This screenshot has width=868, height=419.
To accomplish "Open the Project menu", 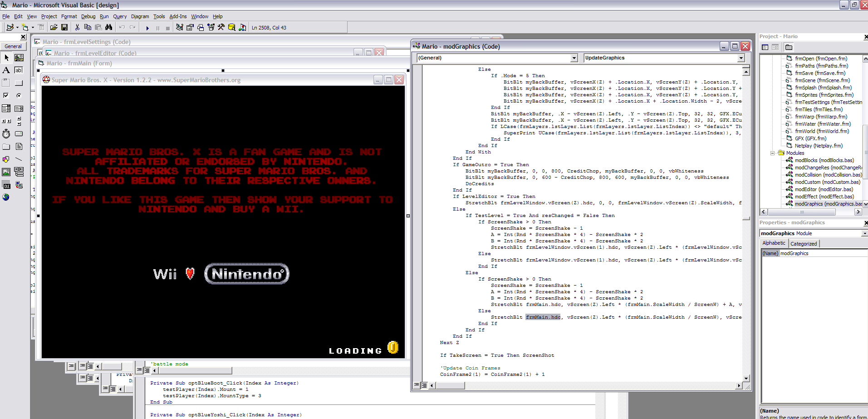I will pyautogui.click(x=49, y=16).
